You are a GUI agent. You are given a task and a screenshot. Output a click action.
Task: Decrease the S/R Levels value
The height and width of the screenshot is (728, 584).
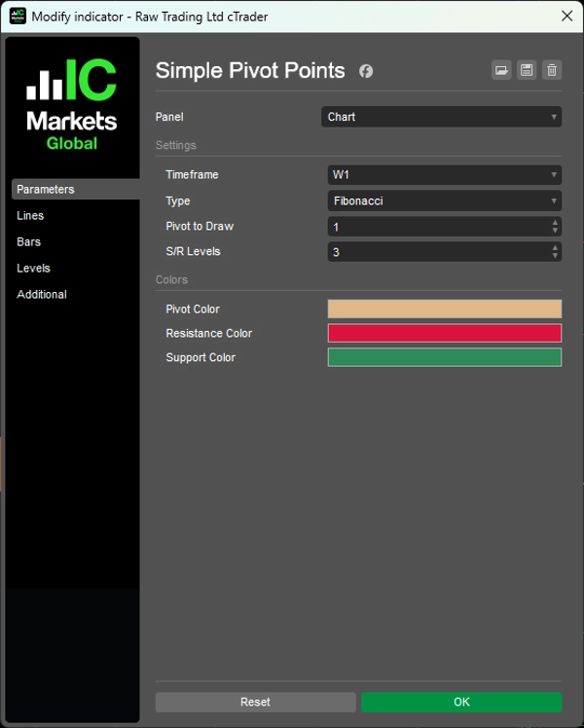pyautogui.click(x=555, y=256)
